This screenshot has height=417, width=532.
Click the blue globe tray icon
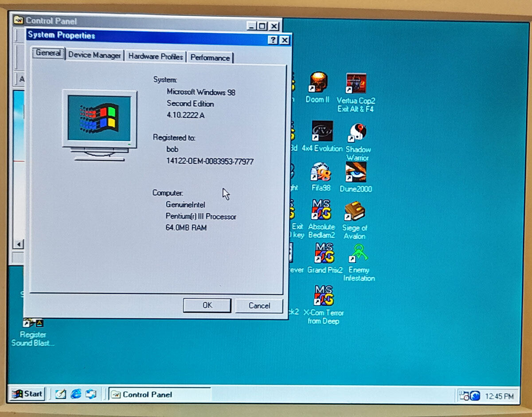point(475,396)
